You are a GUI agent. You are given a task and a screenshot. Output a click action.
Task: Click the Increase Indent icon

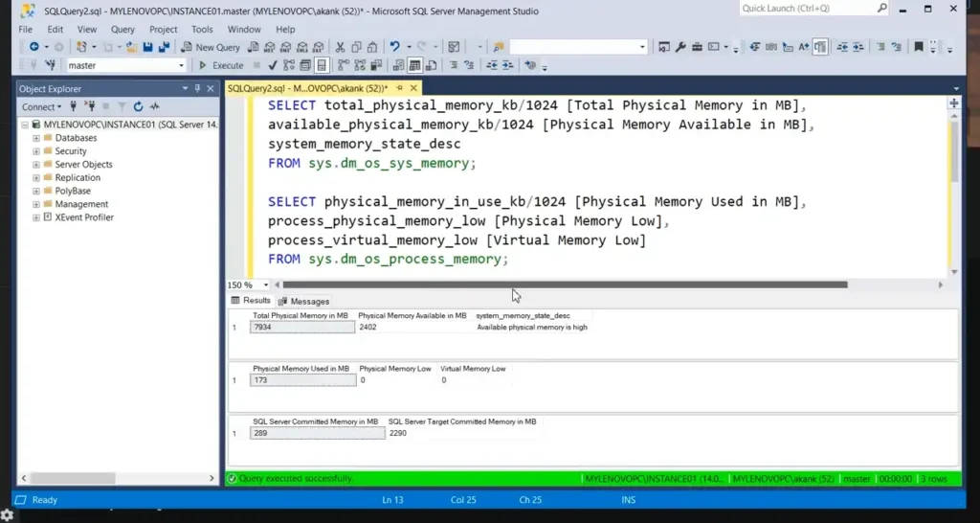[x=507, y=65]
